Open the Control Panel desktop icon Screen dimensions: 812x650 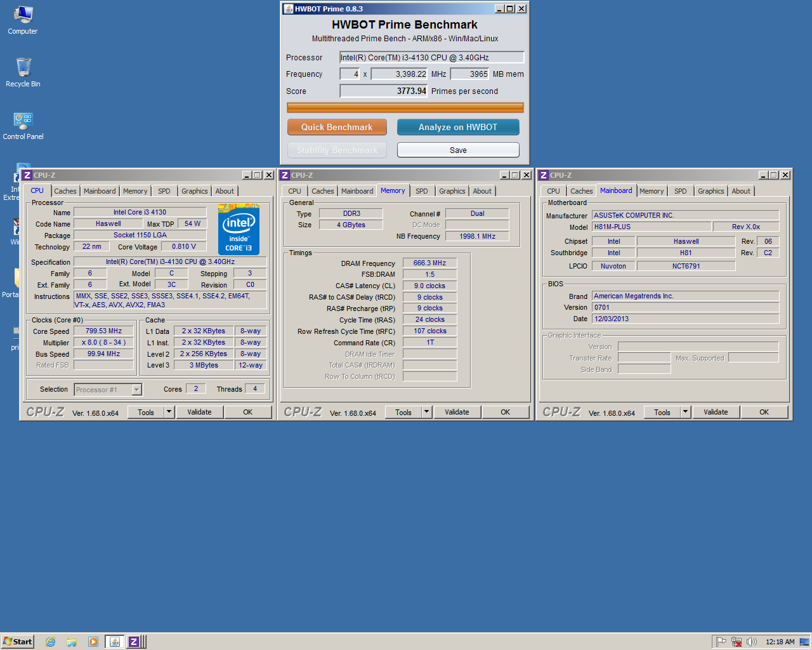[x=23, y=126]
